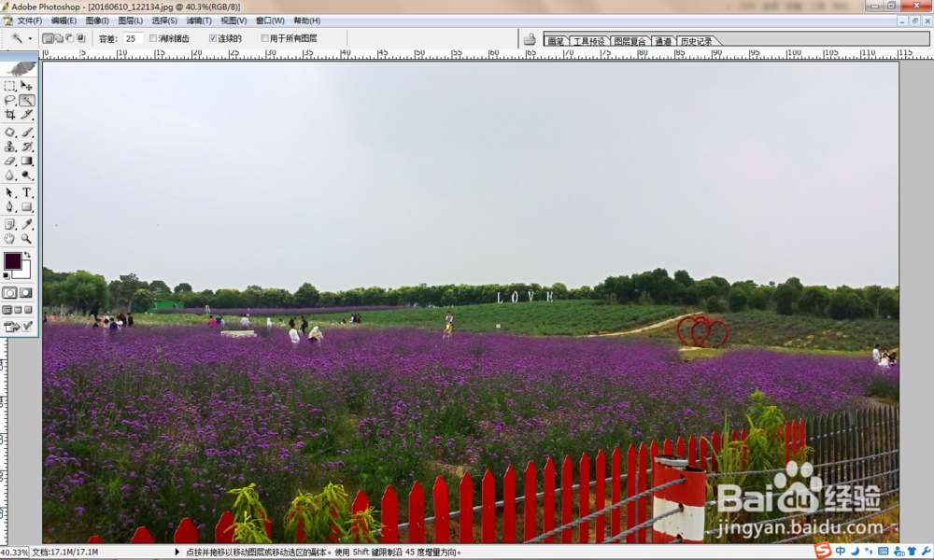Switch to Standard editing mode

9,293
